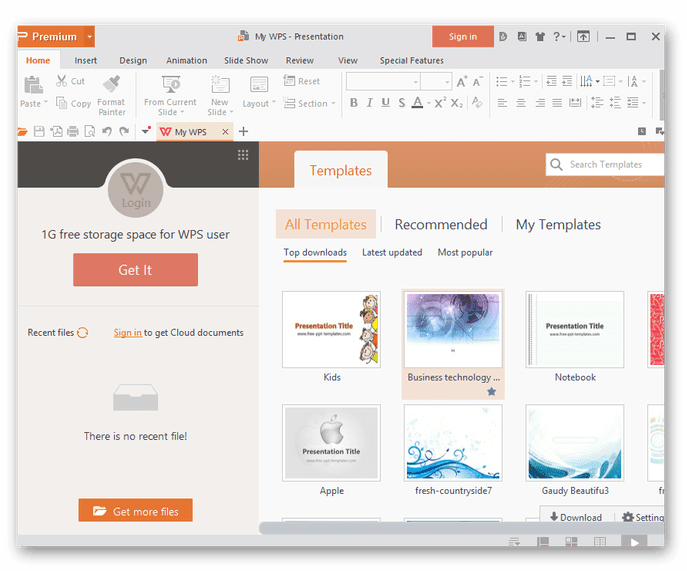
Task: Open the Animation ribbon tab
Action: 186,61
